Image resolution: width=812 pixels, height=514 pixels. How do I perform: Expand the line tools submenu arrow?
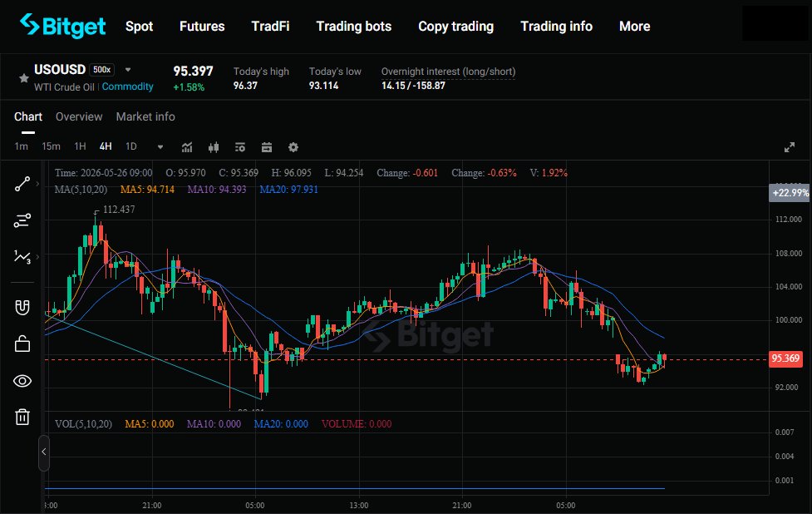(x=37, y=184)
